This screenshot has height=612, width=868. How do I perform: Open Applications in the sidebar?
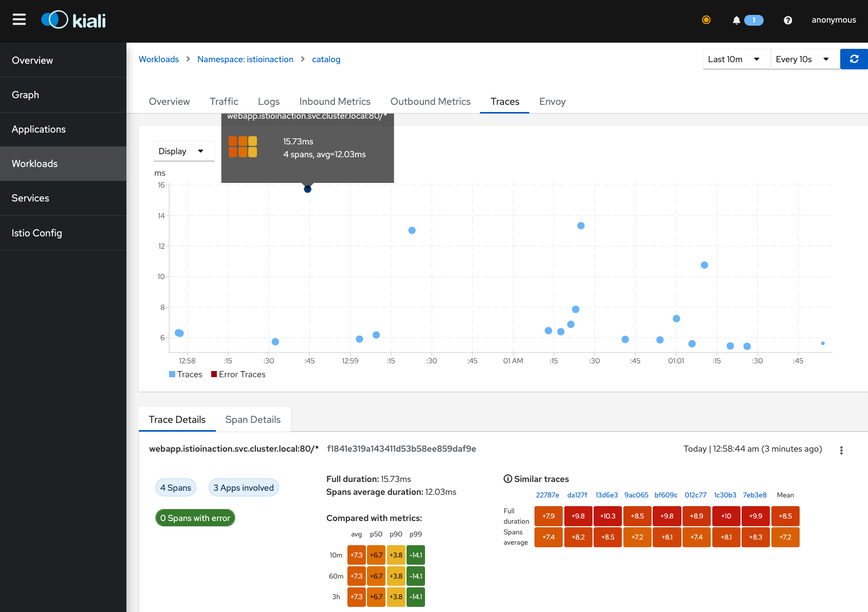pyautogui.click(x=63, y=129)
